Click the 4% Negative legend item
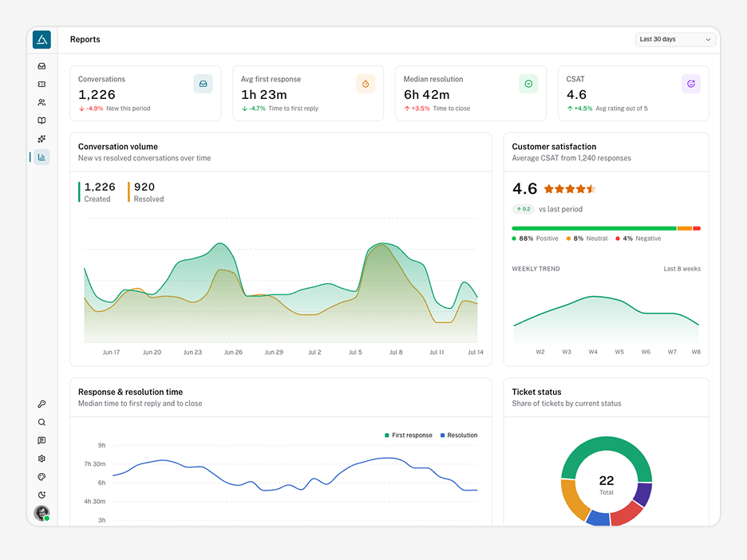 click(x=638, y=239)
